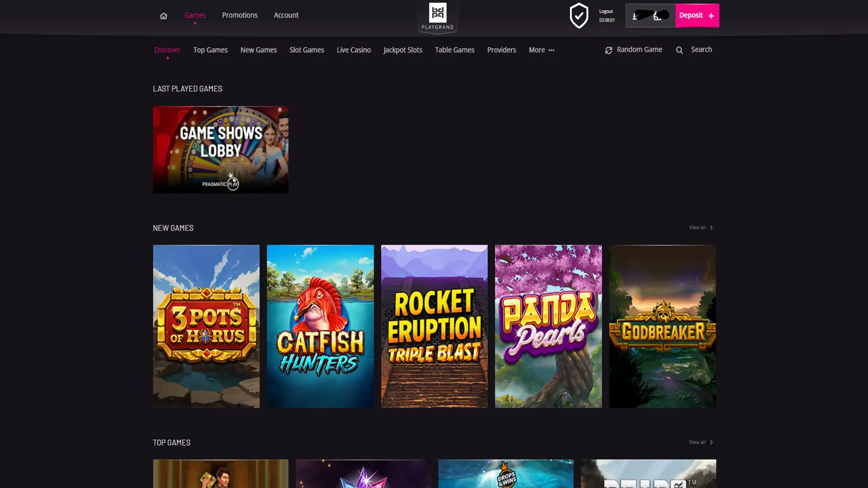Screen dimensions: 868x488
Task: Select the Providers category
Action: coord(501,50)
